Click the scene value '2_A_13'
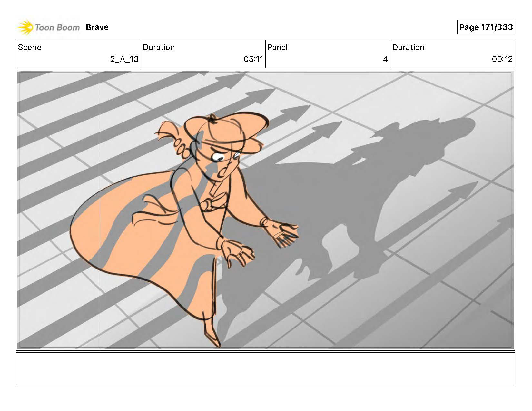This screenshot has width=532, height=411. pos(124,59)
